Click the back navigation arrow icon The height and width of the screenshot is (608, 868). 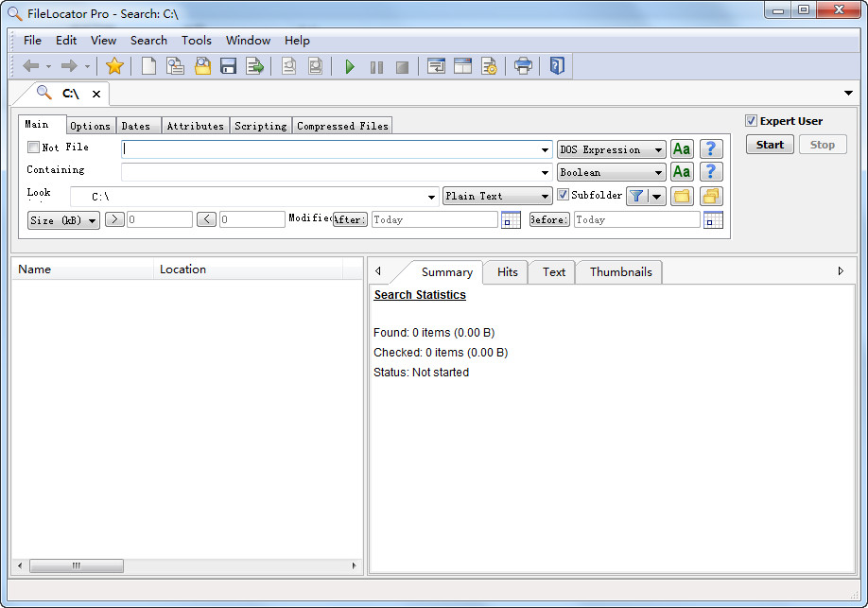pyautogui.click(x=30, y=66)
